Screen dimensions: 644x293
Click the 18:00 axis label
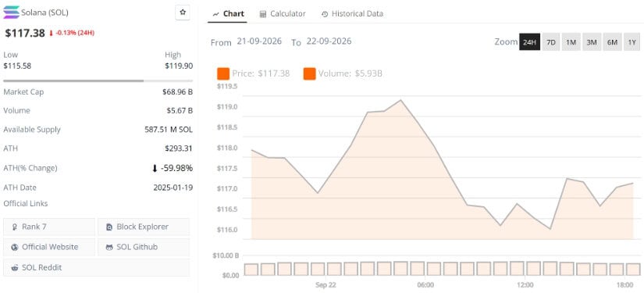pyautogui.click(x=625, y=285)
